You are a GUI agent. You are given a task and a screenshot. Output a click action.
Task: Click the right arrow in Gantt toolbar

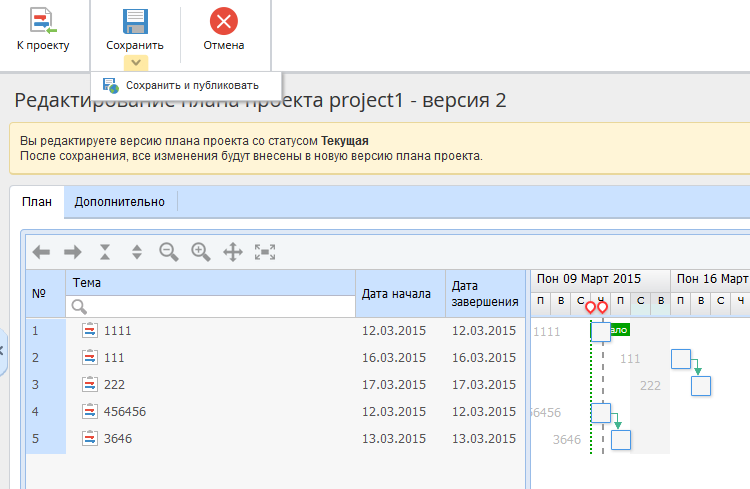73,252
